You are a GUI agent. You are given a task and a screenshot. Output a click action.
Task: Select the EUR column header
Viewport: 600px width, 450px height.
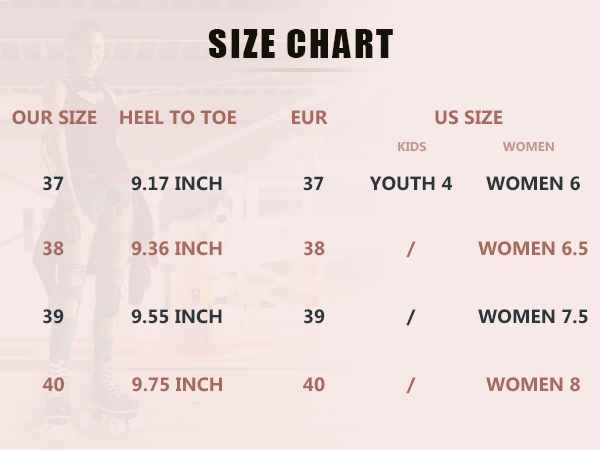[x=309, y=117]
